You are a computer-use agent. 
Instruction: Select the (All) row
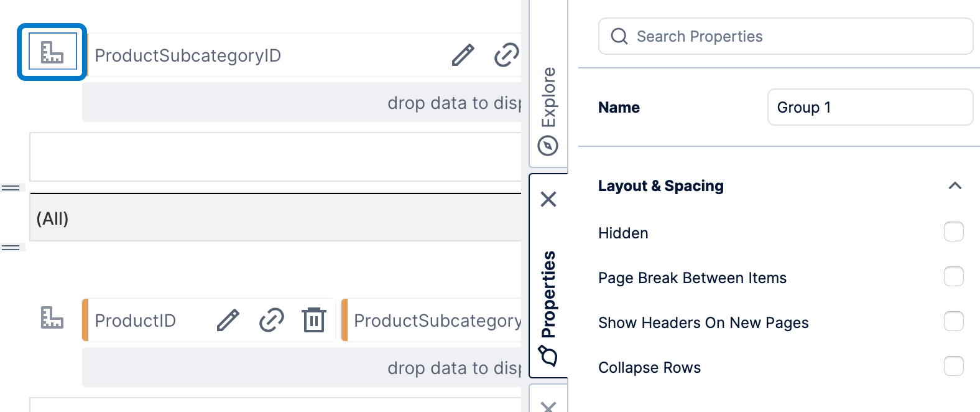pos(274,218)
